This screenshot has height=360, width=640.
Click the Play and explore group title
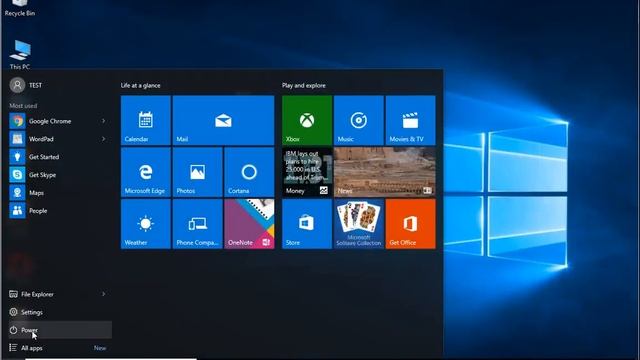tap(304, 85)
